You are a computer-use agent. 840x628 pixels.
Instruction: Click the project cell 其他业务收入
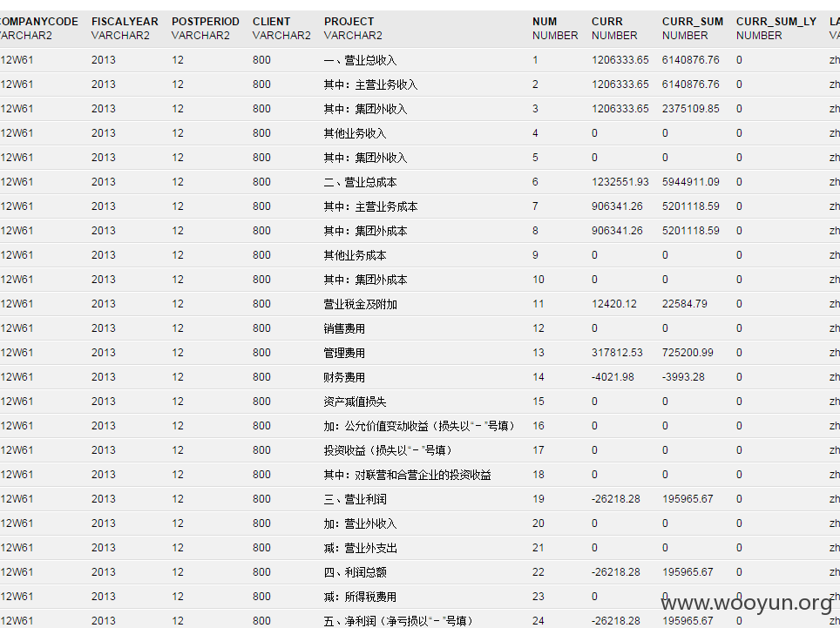point(355,133)
